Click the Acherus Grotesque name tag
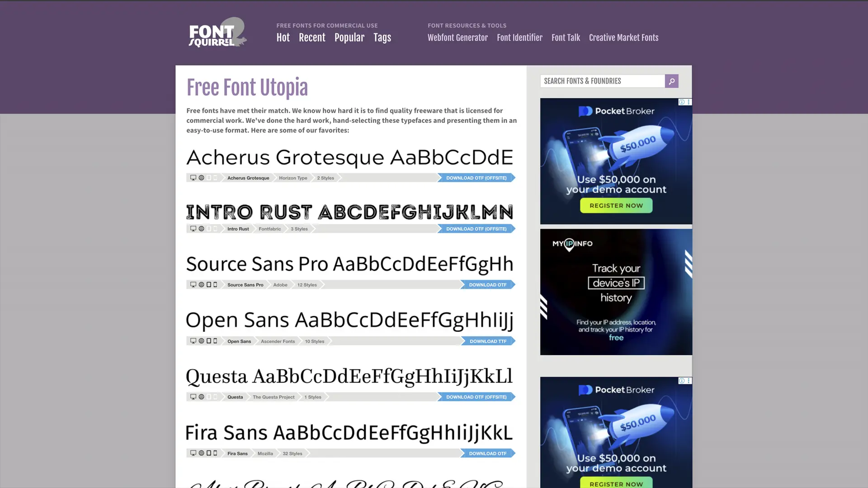 [248, 178]
